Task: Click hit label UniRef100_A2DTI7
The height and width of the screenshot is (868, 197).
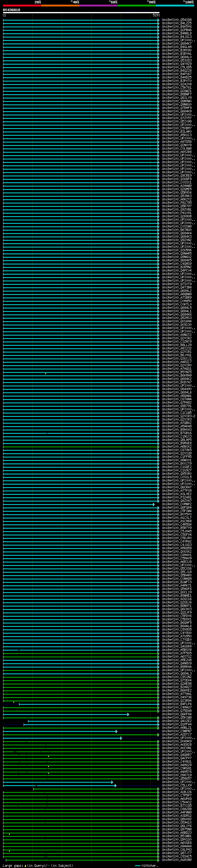Action: 177,735
